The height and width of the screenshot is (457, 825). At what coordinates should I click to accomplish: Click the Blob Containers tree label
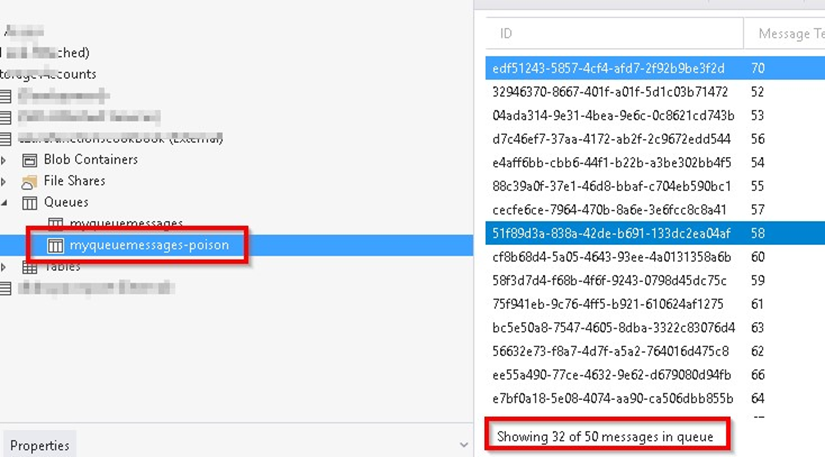[x=91, y=160]
